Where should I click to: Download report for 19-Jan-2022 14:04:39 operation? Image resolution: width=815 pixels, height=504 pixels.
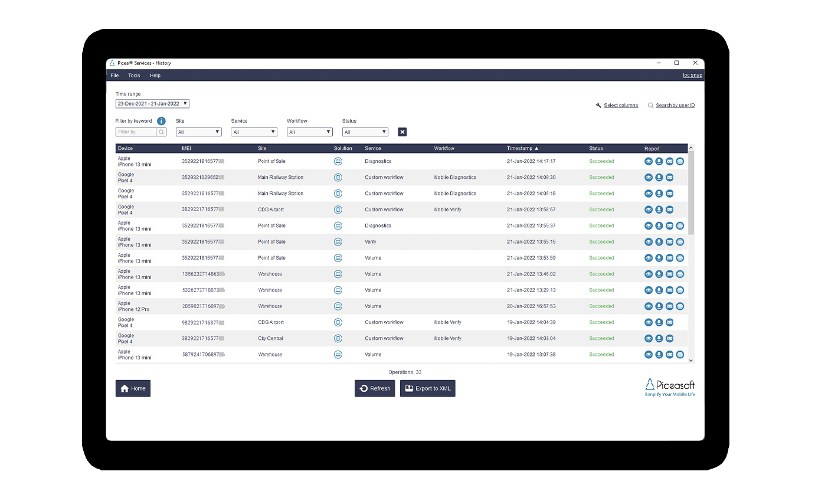click(659, 322)
